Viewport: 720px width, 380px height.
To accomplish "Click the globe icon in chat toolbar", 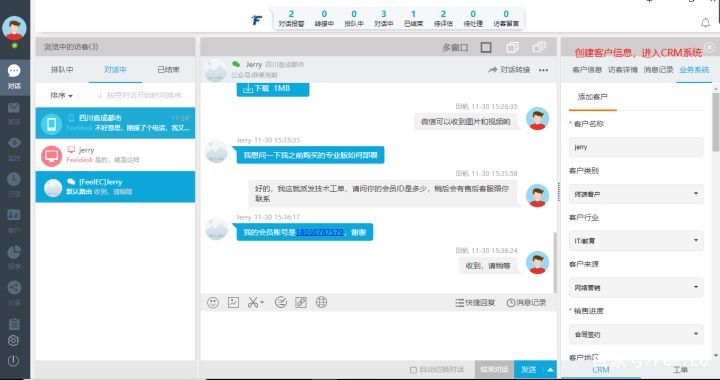I will 321,302.
